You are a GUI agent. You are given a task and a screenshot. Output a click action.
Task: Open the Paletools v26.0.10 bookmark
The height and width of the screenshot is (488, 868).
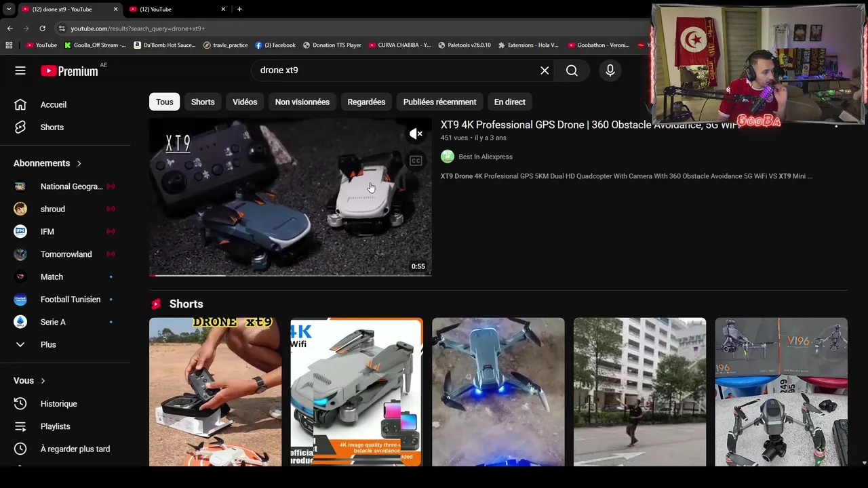point(465,45)
